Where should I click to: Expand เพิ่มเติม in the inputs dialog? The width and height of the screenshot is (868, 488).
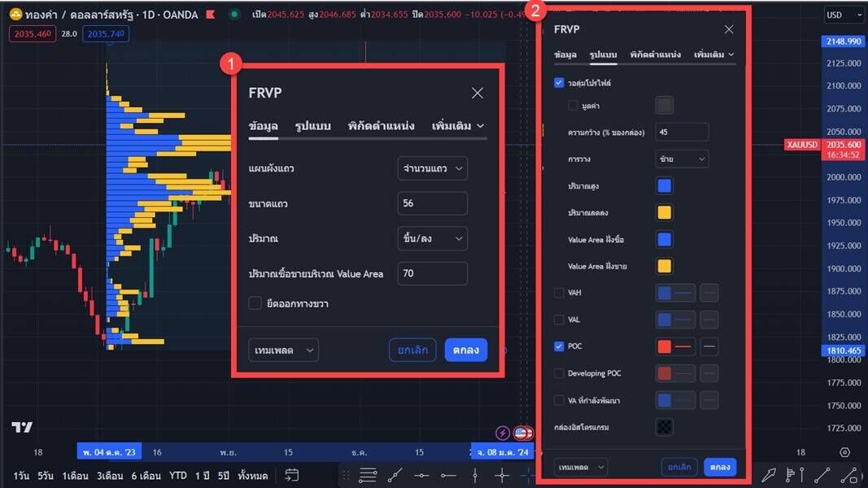click(458, 126)
